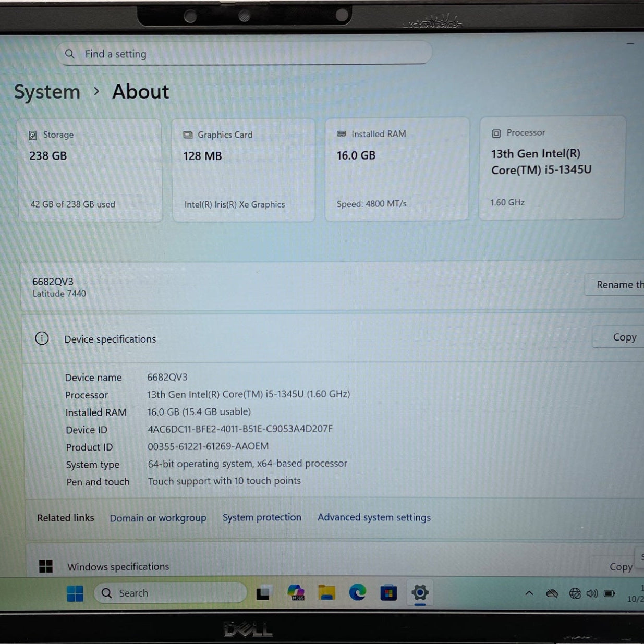Open File Explorer from the taskbar

[x=327, y=593]
